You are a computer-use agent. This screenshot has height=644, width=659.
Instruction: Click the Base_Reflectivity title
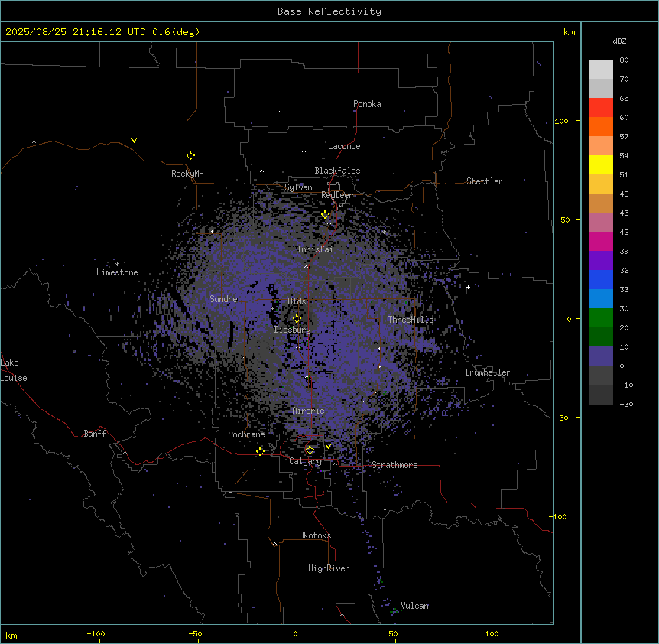click(x=329, y=11)
